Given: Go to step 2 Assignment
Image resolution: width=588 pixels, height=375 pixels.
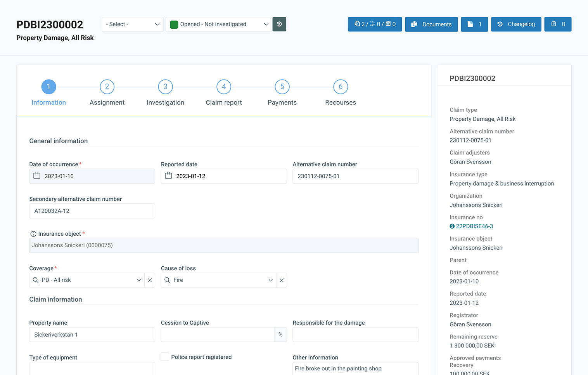Looking at the screenshot, I should 107,87.
